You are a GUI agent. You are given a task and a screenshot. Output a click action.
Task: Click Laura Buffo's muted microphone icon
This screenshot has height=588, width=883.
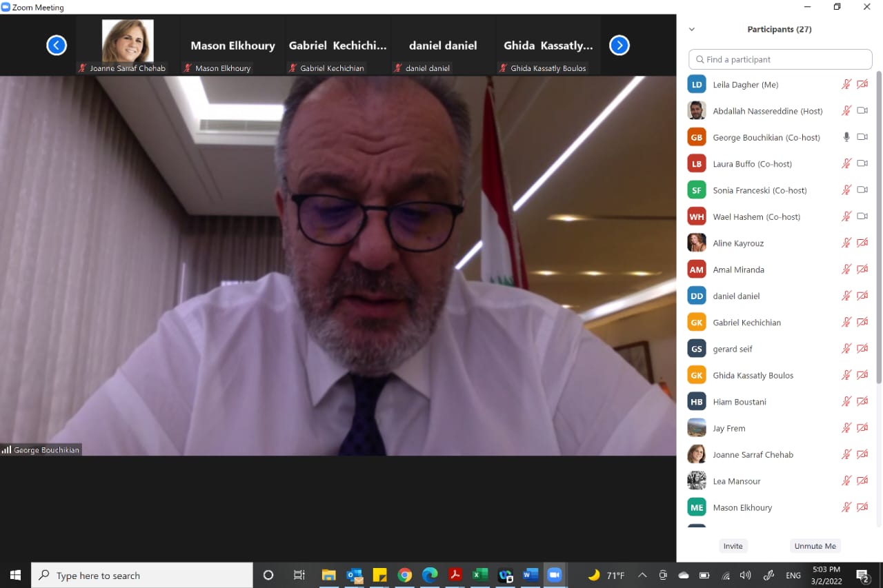[846, 163]
